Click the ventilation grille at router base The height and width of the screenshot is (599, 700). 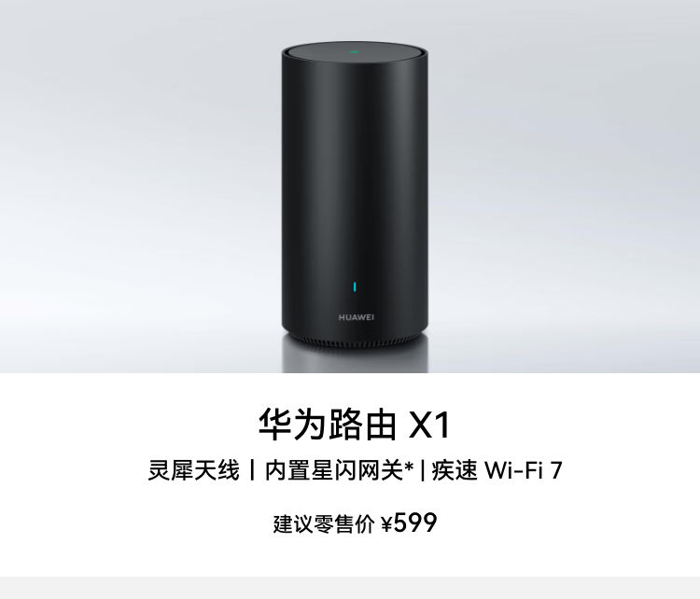[355, 342]
